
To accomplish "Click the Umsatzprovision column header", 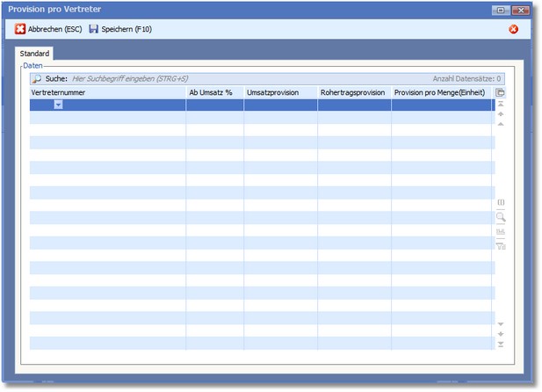I will pyautogui.click(x=280, y=92).
